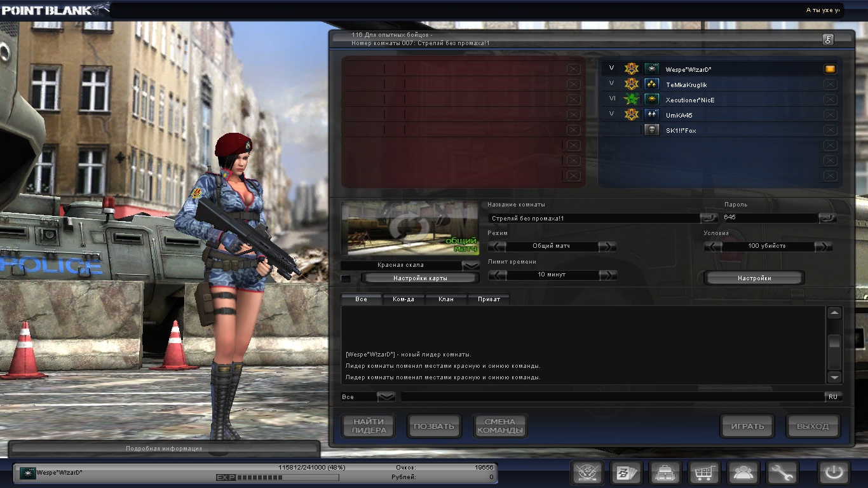Toggle the checkbox beside Настройки карты
The image size is (868, 488).
pyautogui.click(x=346, y=278)
